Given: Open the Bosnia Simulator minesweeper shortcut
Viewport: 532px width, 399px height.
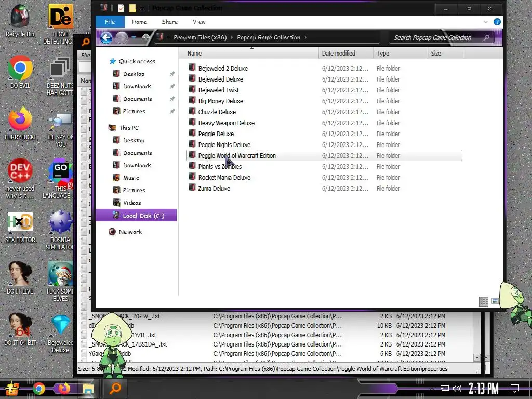Looking at the screenshot, I should tap(61, 231).
